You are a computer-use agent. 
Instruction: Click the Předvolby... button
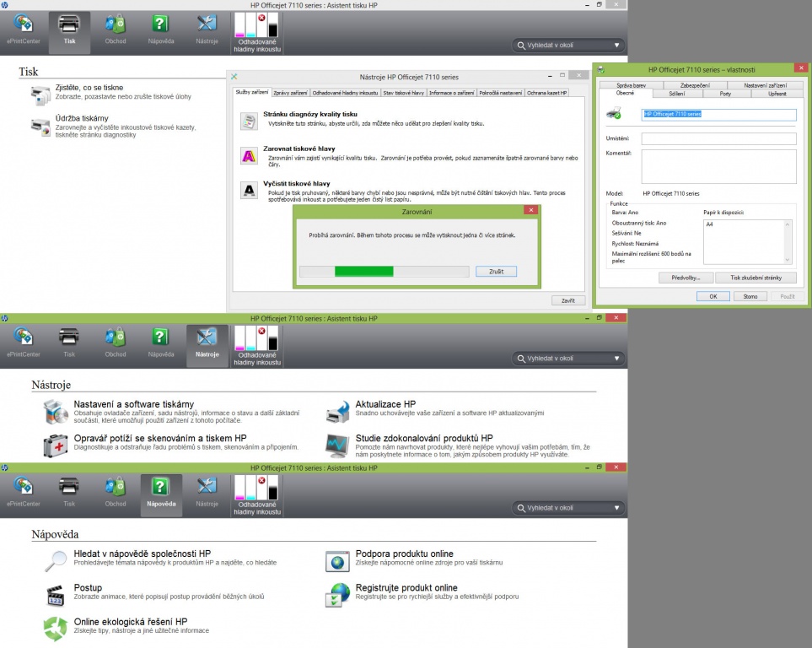(x=686, y=278)
